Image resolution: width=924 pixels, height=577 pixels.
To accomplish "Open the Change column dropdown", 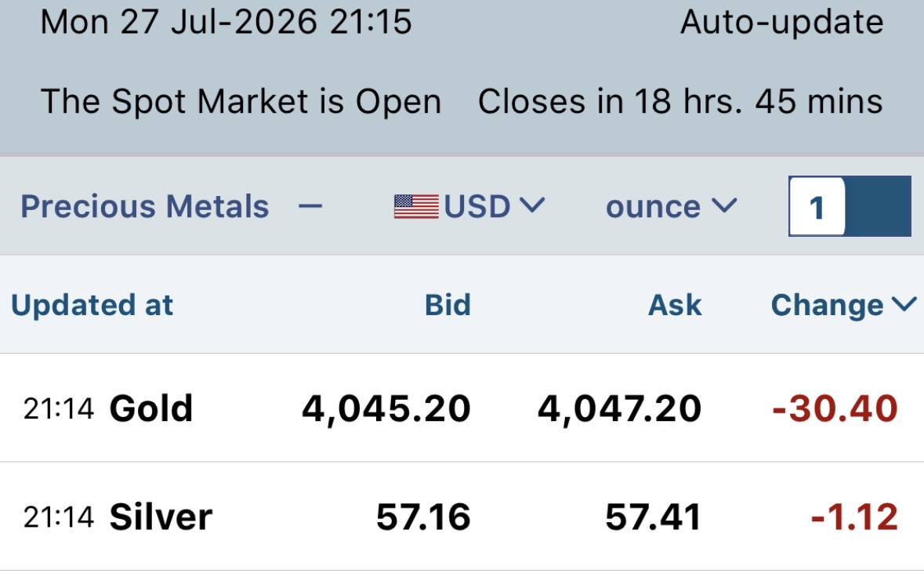I will point(843,305).
